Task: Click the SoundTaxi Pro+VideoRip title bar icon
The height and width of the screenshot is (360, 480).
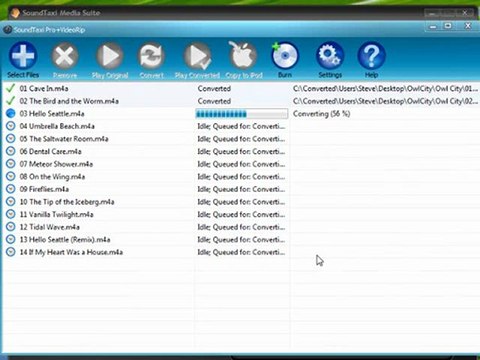Action: pyautogui.click(x=7, y=30)
